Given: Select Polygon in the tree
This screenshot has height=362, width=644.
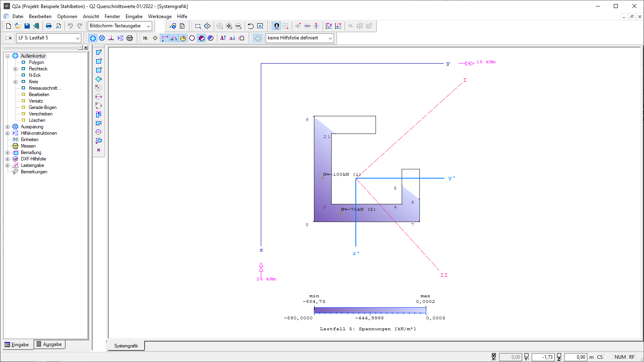Looking at the screenshot, I should click(36, 62).
